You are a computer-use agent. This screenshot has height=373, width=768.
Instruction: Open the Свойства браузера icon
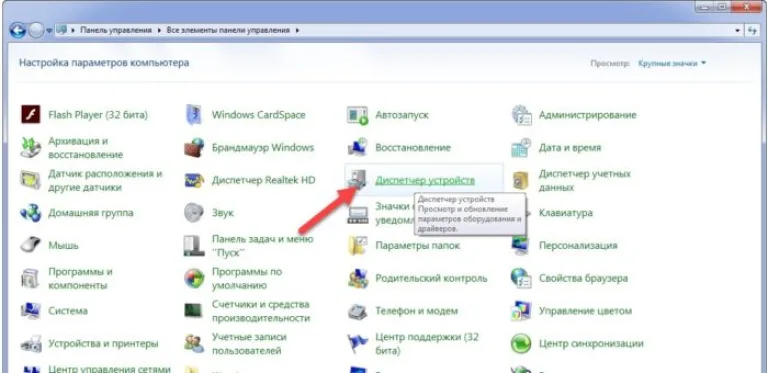point(521,278)
